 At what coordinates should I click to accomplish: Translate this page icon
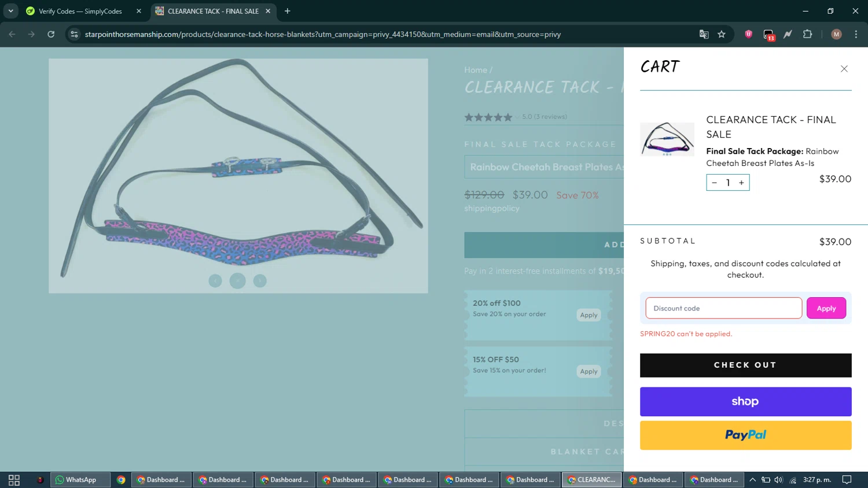pos(704,34)
